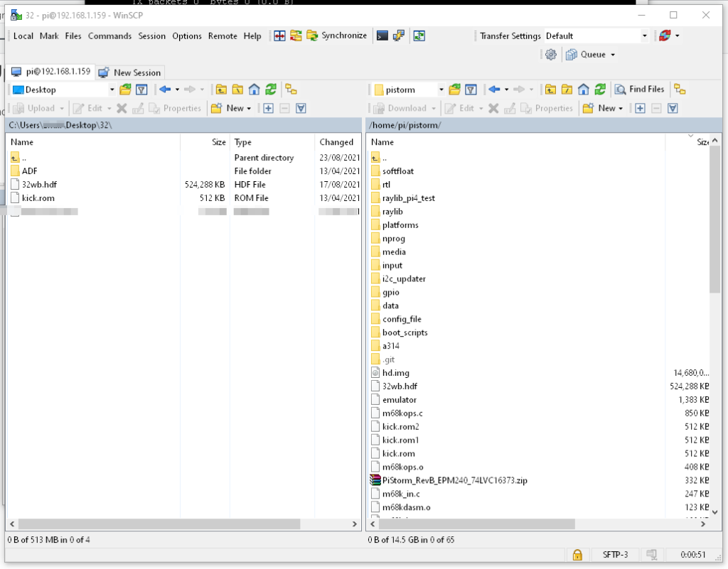Go to remote root directory icon
The height and width of the screenshot is (569, 728).
567,90
